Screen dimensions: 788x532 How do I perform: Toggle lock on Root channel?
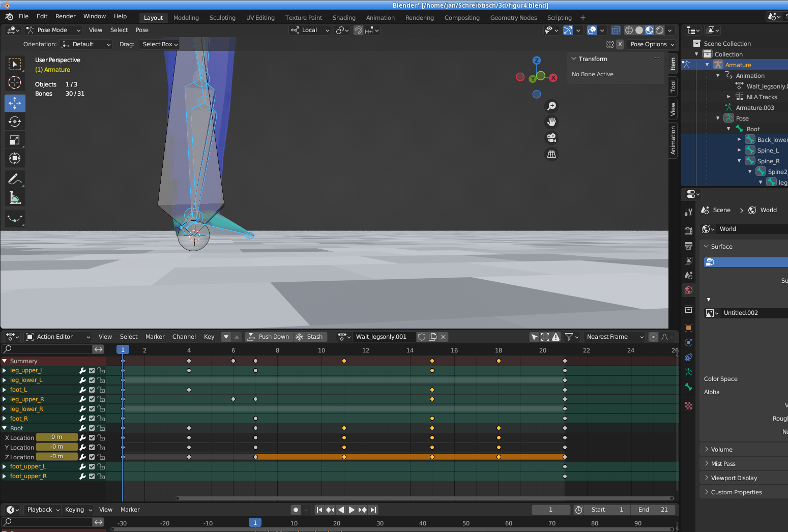click(x=101, y=428)
